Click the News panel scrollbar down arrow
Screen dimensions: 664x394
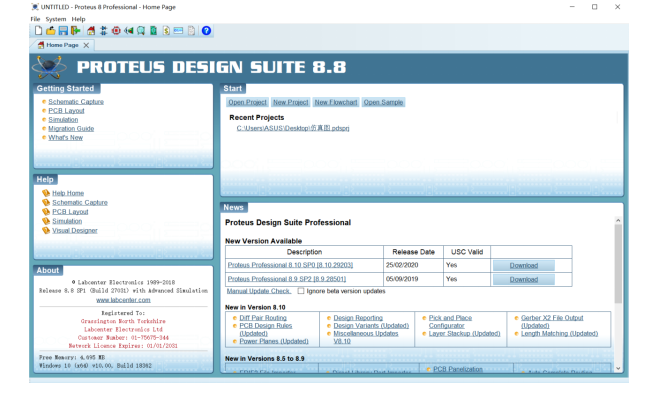(x=618, y=368)
